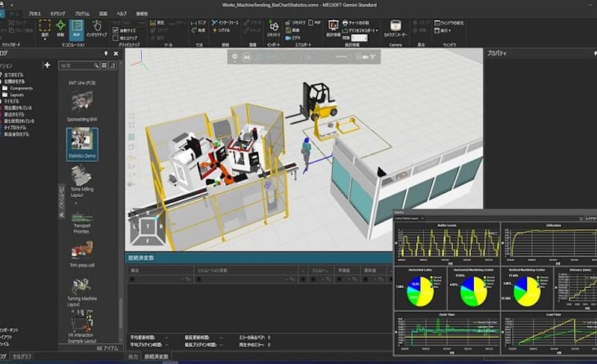Click the ビデオ video export icon
This screenshot has width=597, height=364.
pyautogui.click(x=293, y=38)
